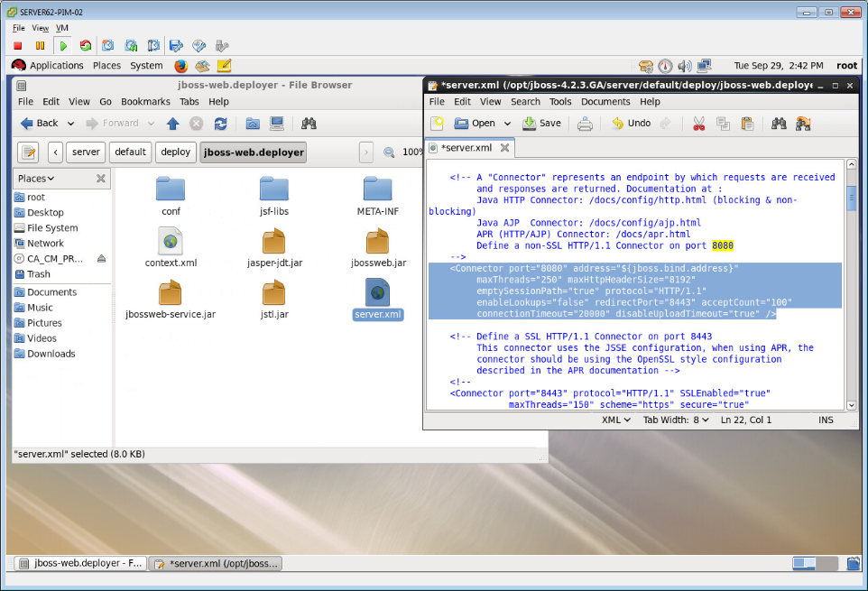Image resolution: width=868 pixels, height=591 pixels.
Task: Select the conf folder
Action: 171,196
